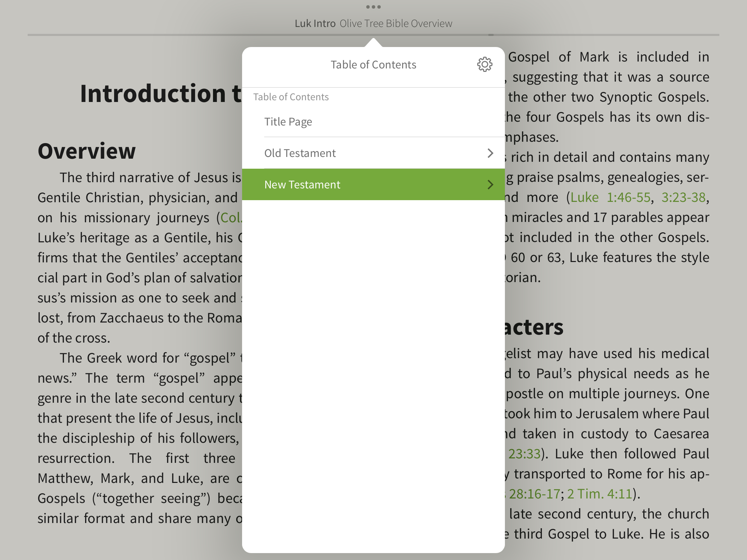Select the highlighted New Testament label
747x560 pixels.
tap(302, 185)
